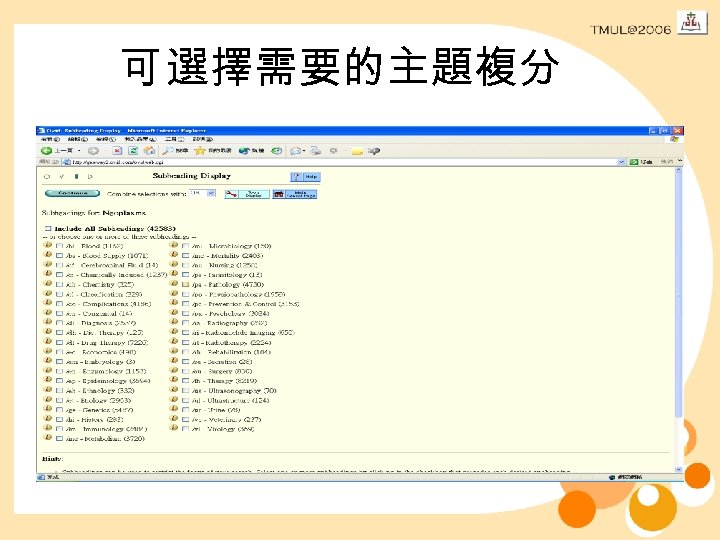Click the Main Search Page button
720x540 pixels.
(295, 194)
